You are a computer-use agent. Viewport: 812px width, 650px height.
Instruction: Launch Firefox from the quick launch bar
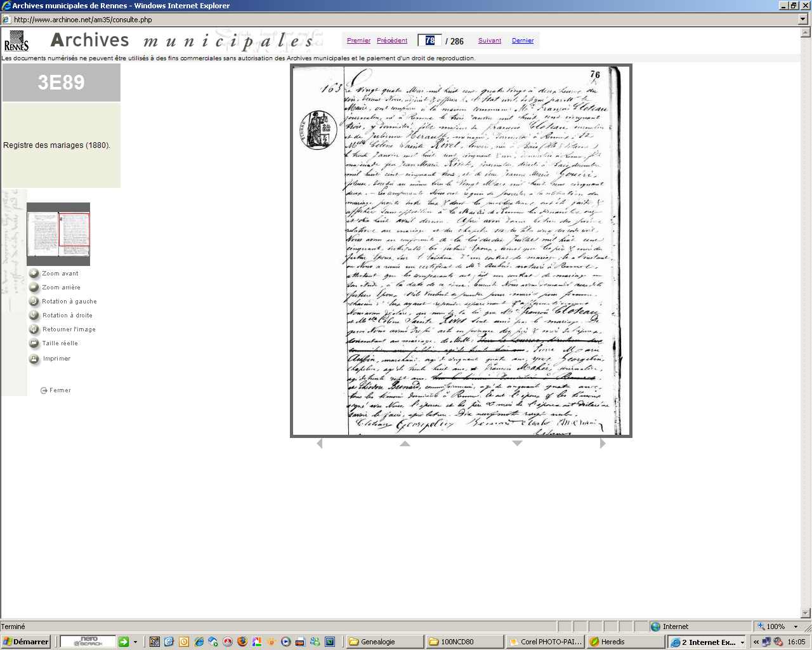(242, 642)
